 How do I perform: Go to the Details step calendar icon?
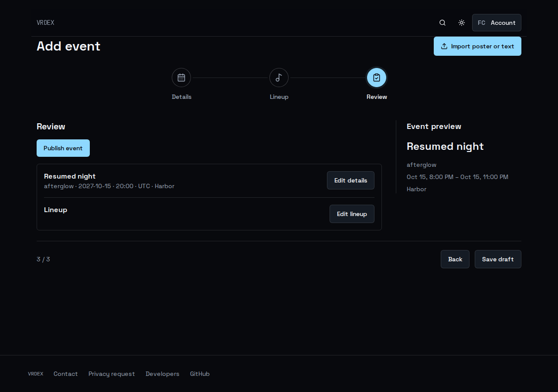(x=181, y=78)
